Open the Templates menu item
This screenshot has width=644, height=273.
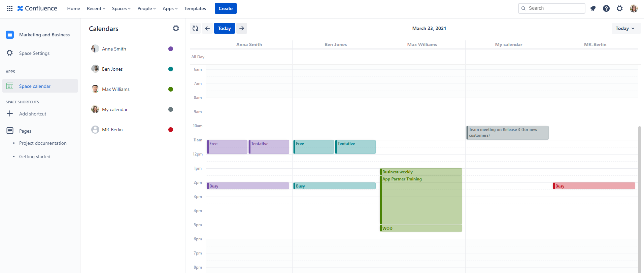[x=195, y=8]
